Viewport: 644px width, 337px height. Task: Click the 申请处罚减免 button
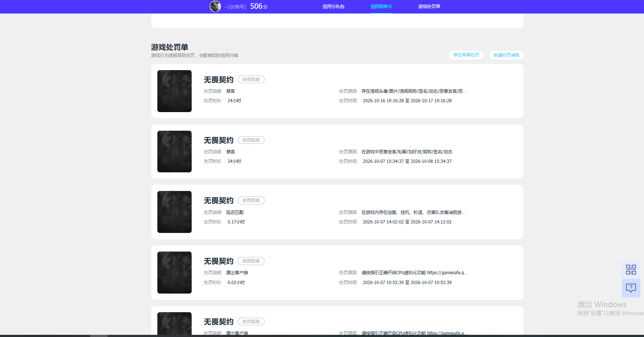point(506,55)
